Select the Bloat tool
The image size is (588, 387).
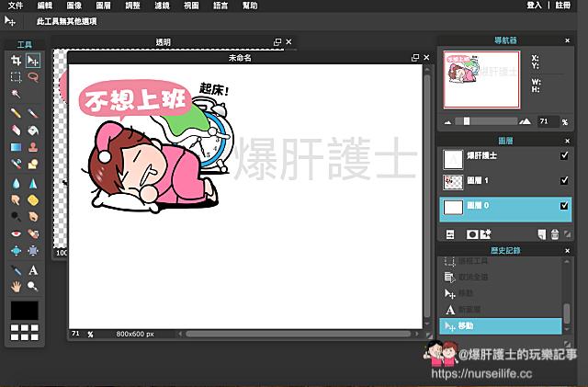point(17,250)
